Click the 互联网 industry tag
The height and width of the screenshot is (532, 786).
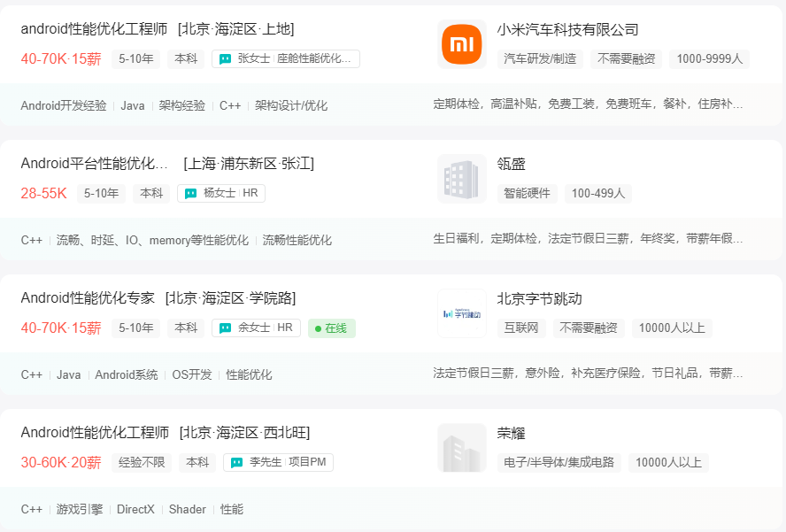(521, 328)
